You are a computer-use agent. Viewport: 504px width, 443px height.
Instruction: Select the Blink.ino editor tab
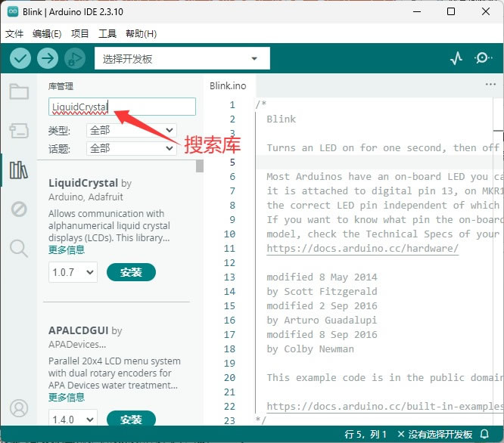click(x=228, y=85)
